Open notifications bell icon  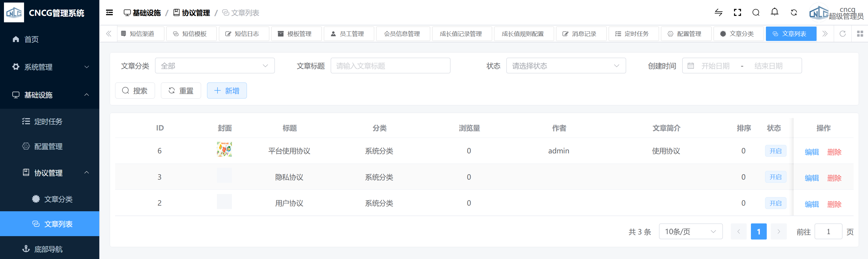pos(774,12)
